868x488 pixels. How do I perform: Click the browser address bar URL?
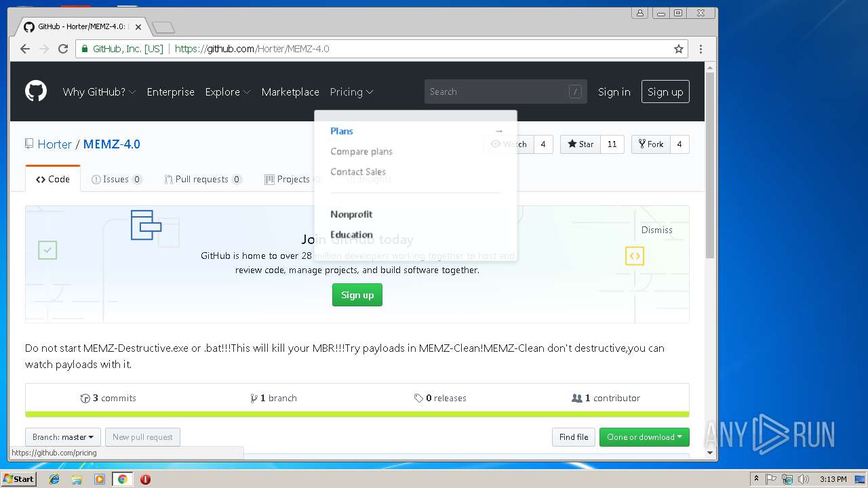click(252, 49)
